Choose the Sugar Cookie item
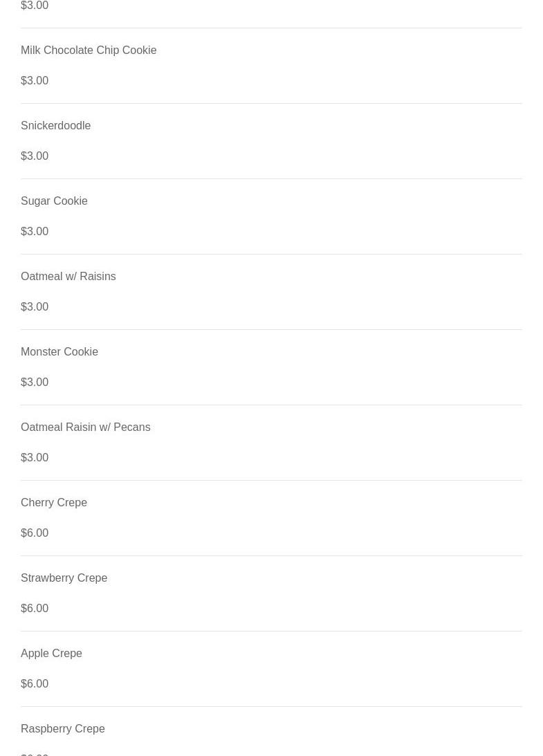This screenshot has height=756, width=543. 54,201
